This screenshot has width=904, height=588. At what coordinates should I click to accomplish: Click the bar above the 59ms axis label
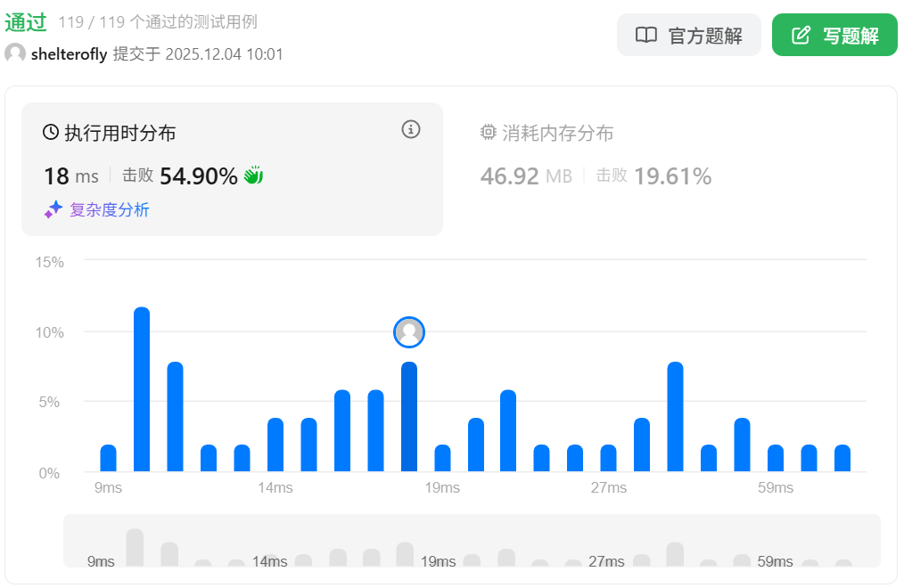tap(776, 458)
